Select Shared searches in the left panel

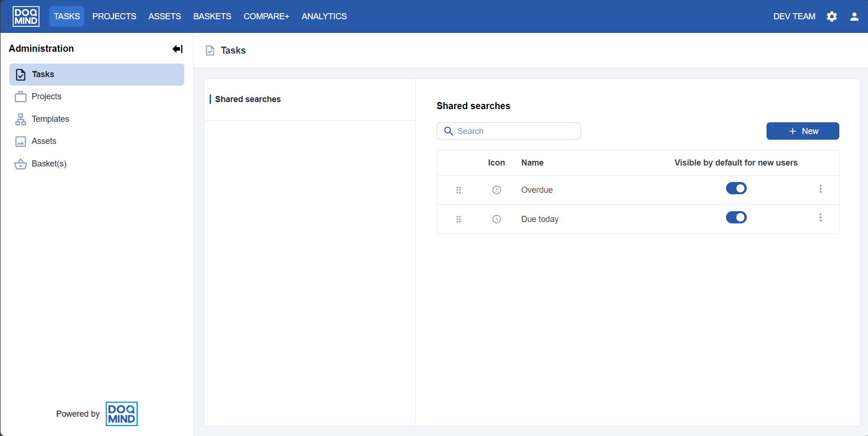[x=248, y=99]
